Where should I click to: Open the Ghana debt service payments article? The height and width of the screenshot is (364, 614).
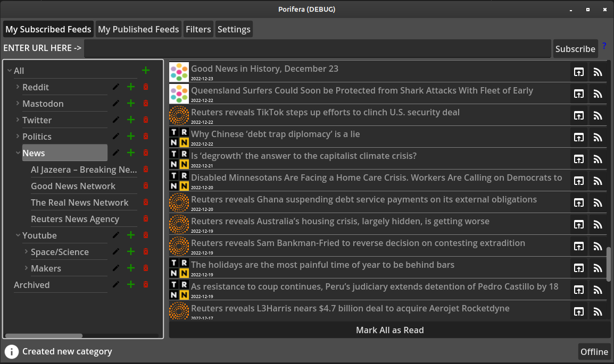(364, 199)
